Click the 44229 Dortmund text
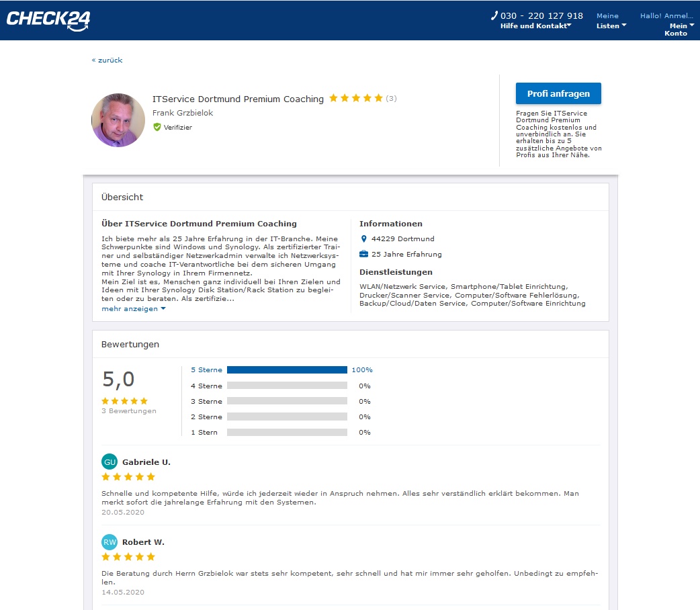Viewport: 700px width, 610px height. tap(402, 239)
